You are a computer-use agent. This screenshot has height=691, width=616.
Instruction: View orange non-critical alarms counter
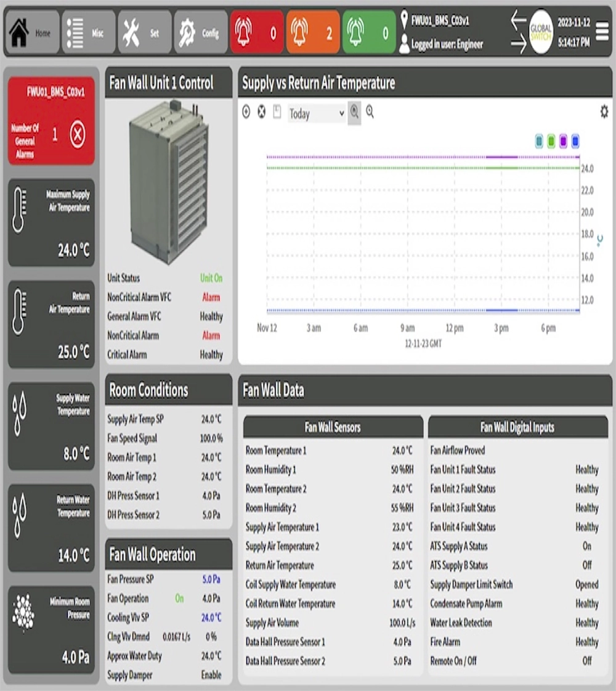313,33
